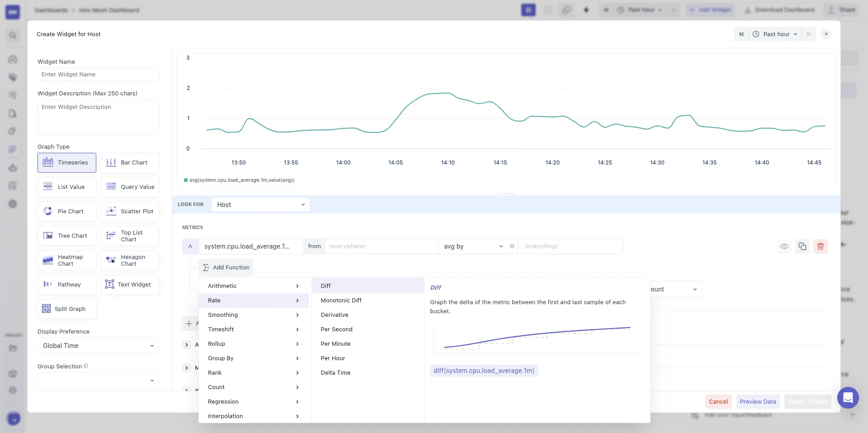The image size is (868, 433).
Task: Toggle visibility of metric query A
Action: coord(784,246)
